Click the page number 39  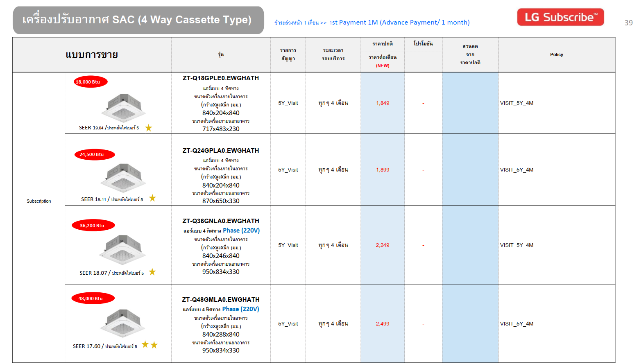[x=628, y=23]
